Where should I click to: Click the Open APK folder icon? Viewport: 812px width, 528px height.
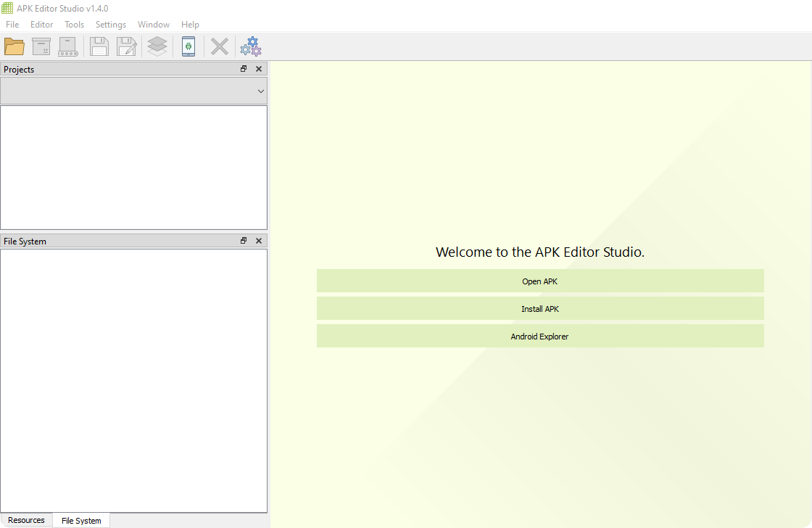pos(14,46)
